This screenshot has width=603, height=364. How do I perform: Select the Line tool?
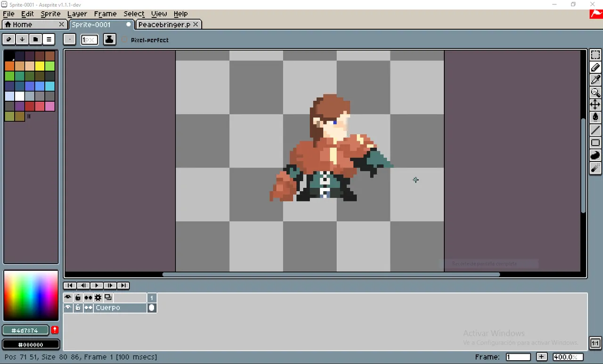(x=595, y=130)
